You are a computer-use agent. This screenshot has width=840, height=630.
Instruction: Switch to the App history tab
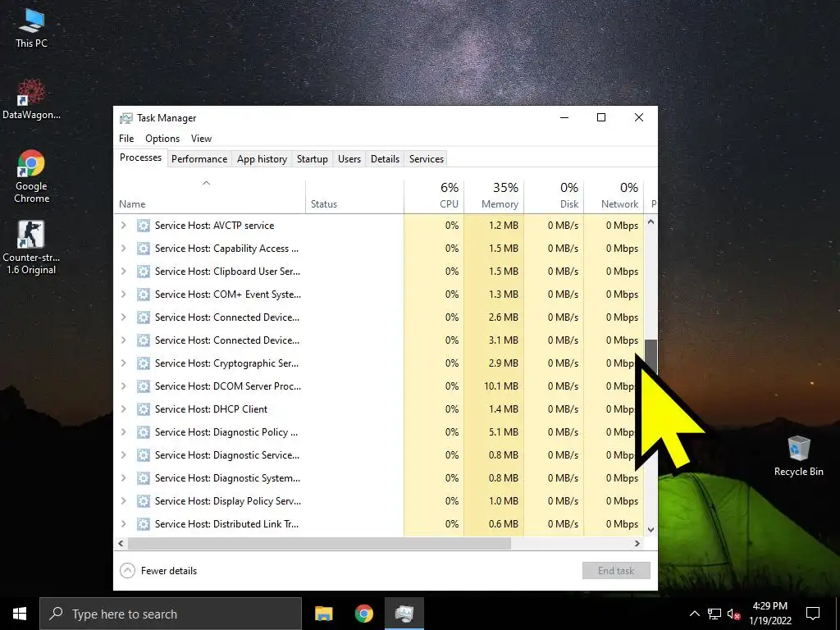(262, 159)
